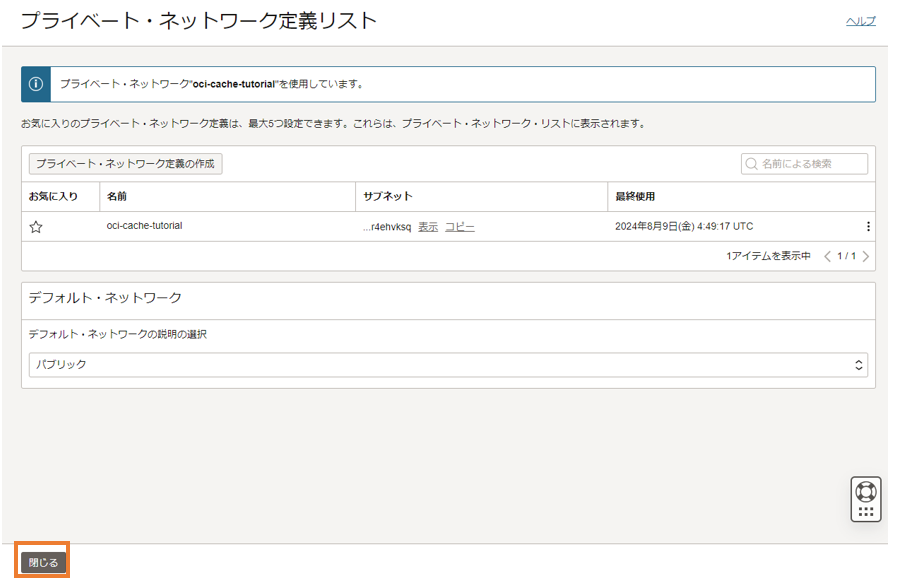Open the row actions kebab menu

868,227
